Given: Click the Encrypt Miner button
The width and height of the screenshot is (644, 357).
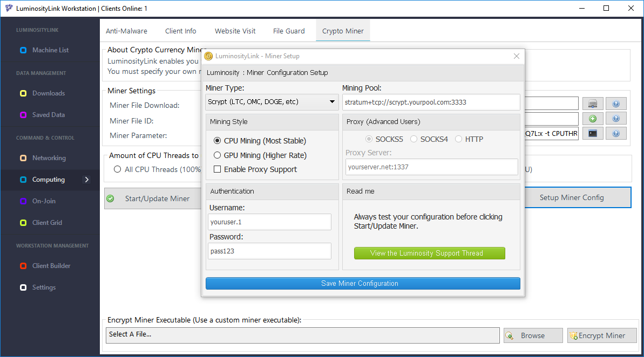Looking at the screenshot, I should click(x=602, y=335).
